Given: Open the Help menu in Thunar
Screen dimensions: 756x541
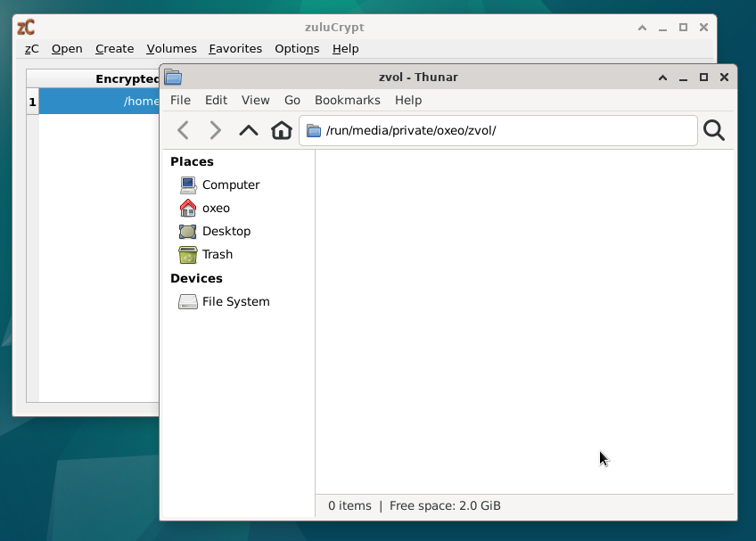Looking at the screenshot, I should (x=408, y=100).
